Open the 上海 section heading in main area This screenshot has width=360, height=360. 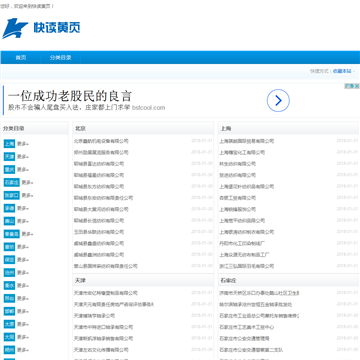[226, 128]
